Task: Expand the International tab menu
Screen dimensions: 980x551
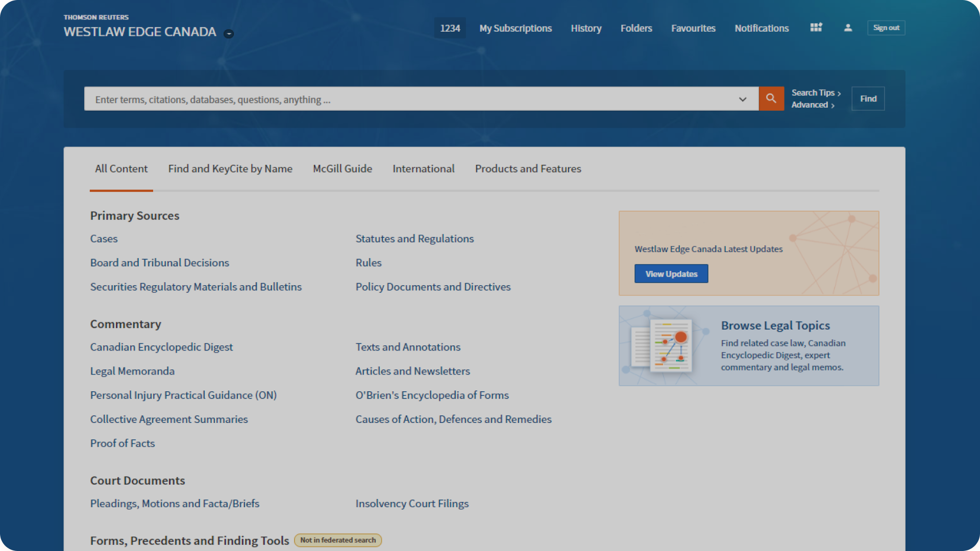Action: [x=423, y=169]
